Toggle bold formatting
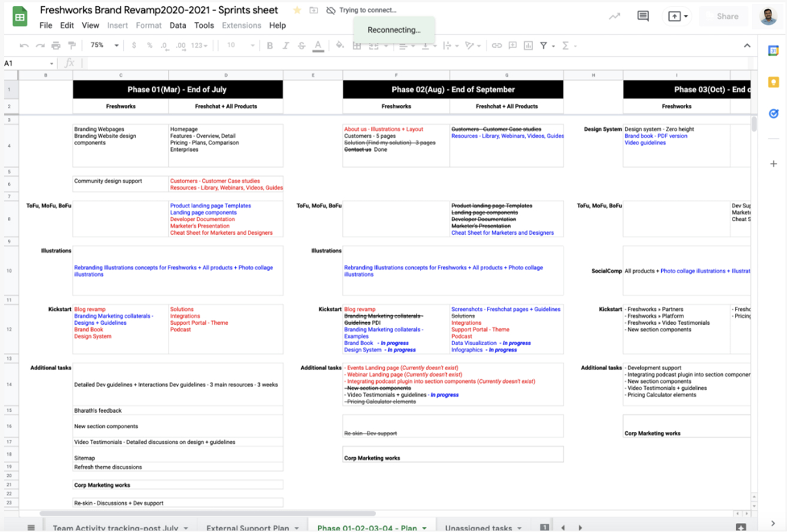787x532 pixels. point(270,46)
